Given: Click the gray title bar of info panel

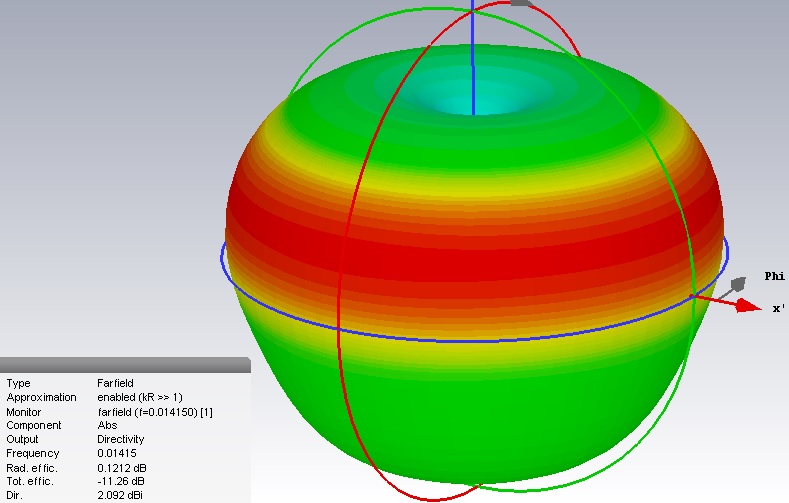Looking at the screenshot, I should 125,365.
